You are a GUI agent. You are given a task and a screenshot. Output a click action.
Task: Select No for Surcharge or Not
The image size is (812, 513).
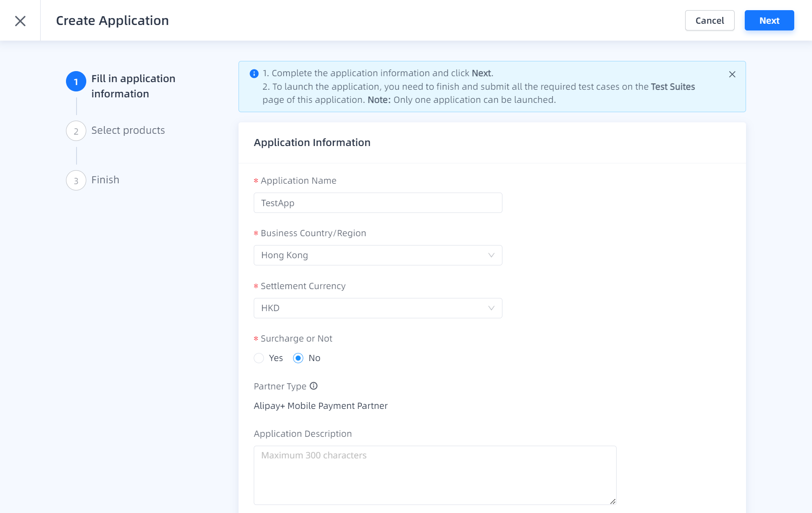tap(298, 359)
